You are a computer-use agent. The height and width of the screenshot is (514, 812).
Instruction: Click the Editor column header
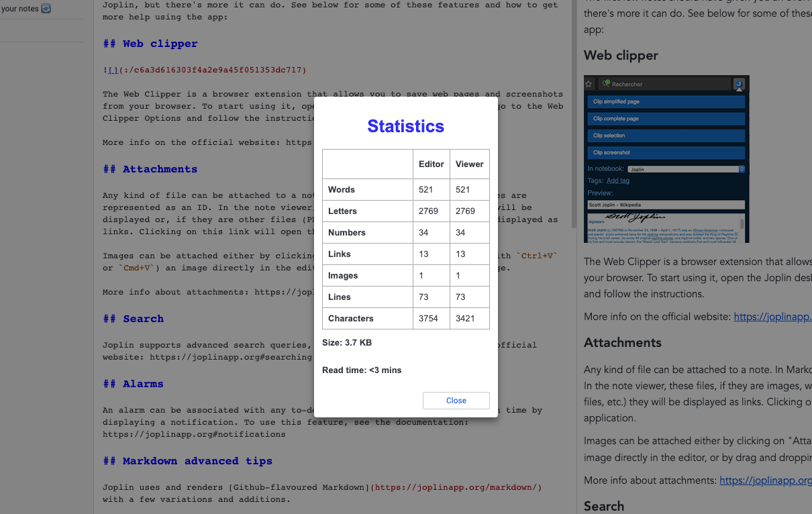click(432, 164)
